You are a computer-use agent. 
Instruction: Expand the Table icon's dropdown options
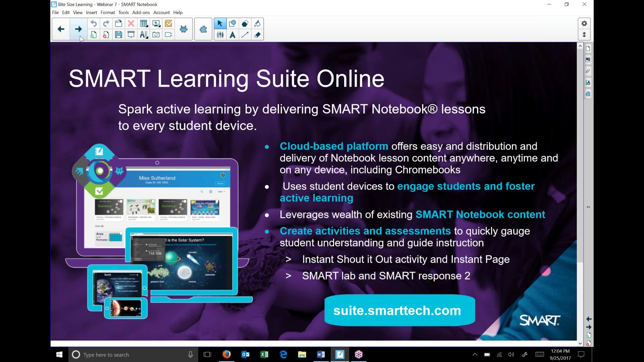[x=147, y=26]
